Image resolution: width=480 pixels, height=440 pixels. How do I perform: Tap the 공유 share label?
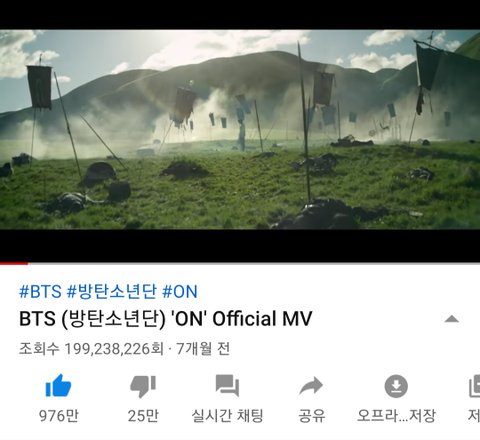tap(311, 416)
